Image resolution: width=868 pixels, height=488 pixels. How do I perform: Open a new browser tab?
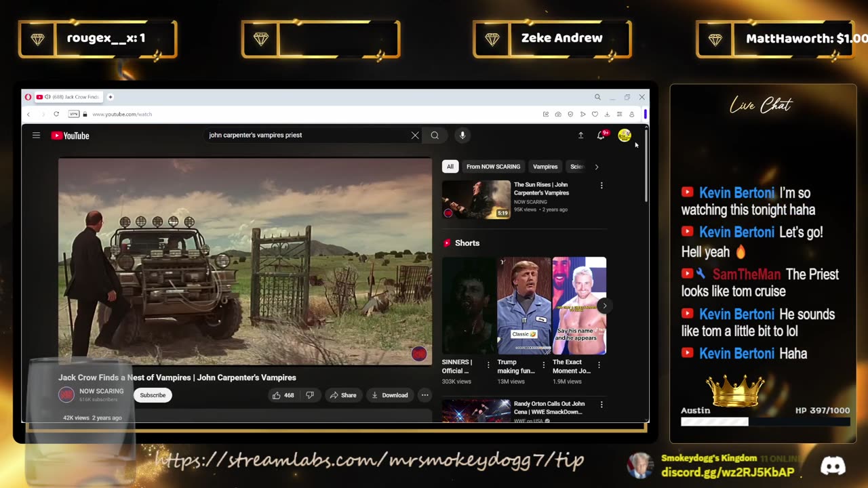(x=110, y=97)
